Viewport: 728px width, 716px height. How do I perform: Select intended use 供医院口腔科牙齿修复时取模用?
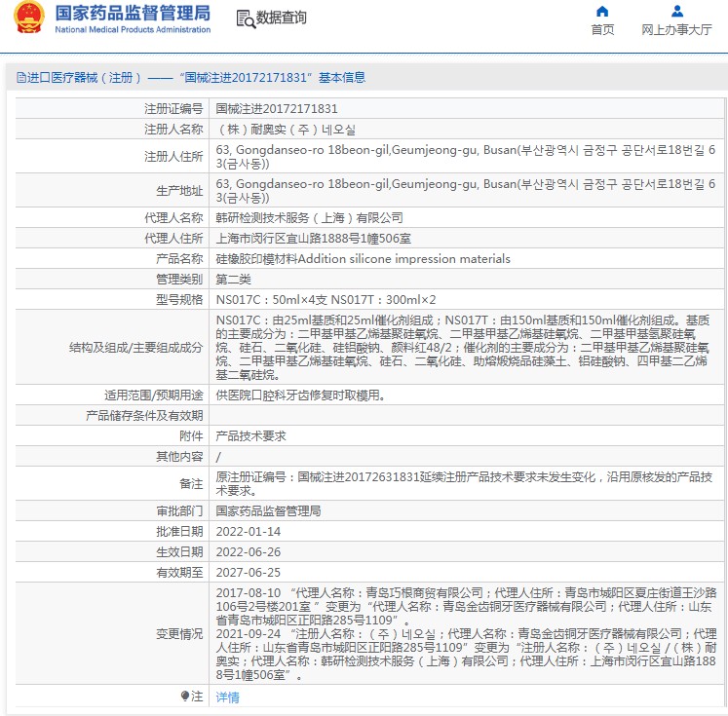pos(300,396)
